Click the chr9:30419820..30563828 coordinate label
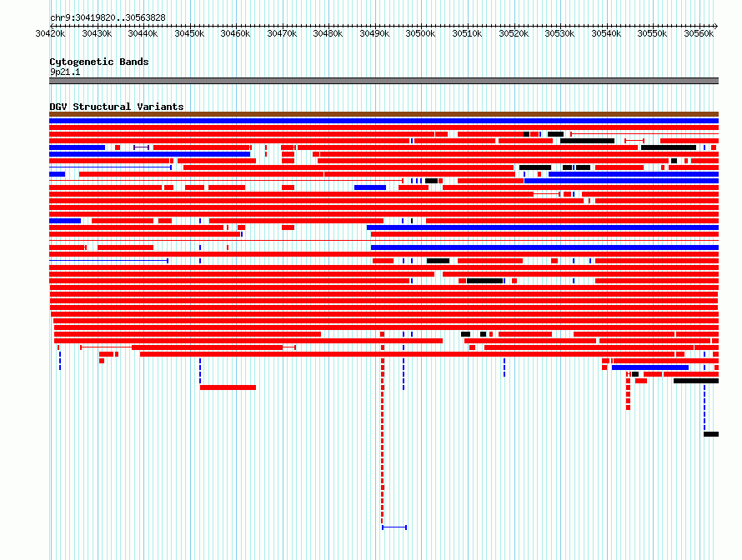The height and width of the screenshot is (560, 742). click(108, 17)
